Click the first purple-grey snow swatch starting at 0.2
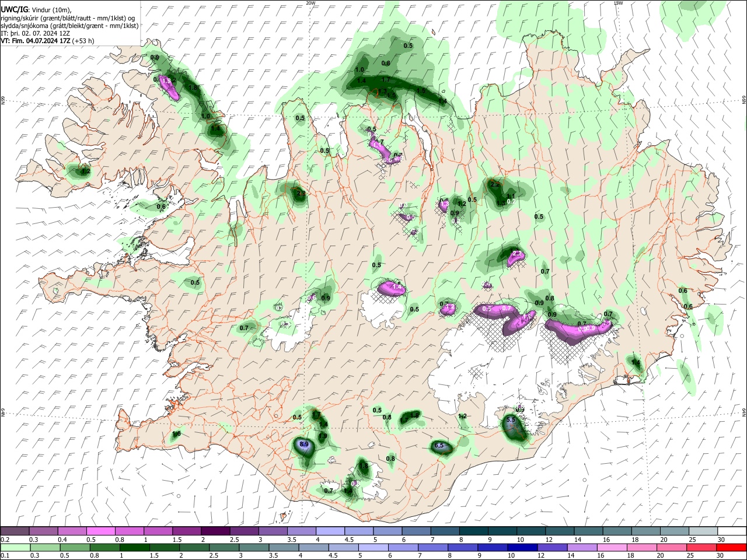The height and width of the screenshot is (560, 747). coord(15,531)
